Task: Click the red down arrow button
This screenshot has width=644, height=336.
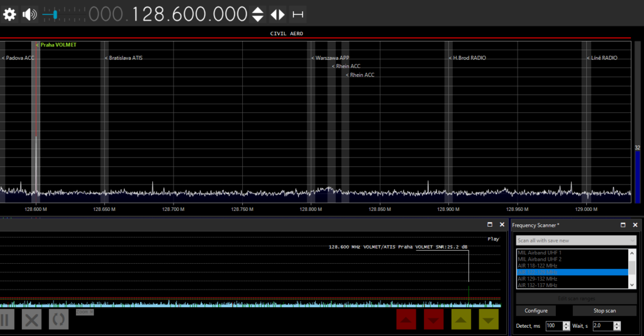Action: click(433, 320)
